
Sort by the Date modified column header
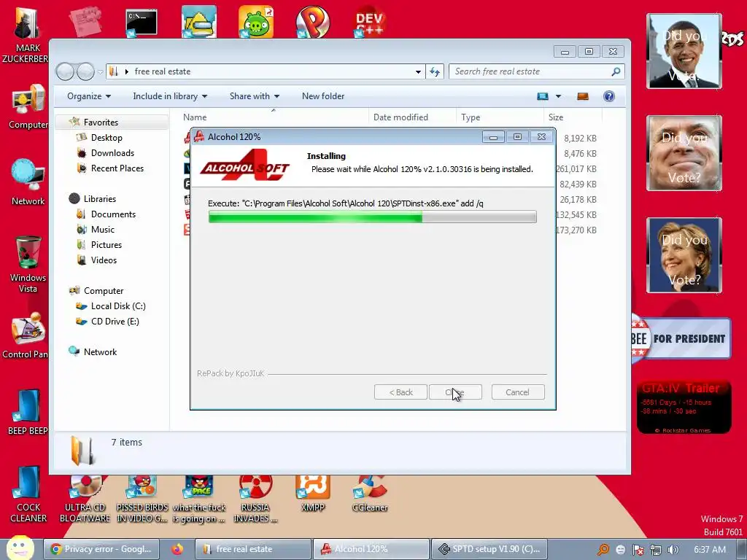(x=412, y=117)
